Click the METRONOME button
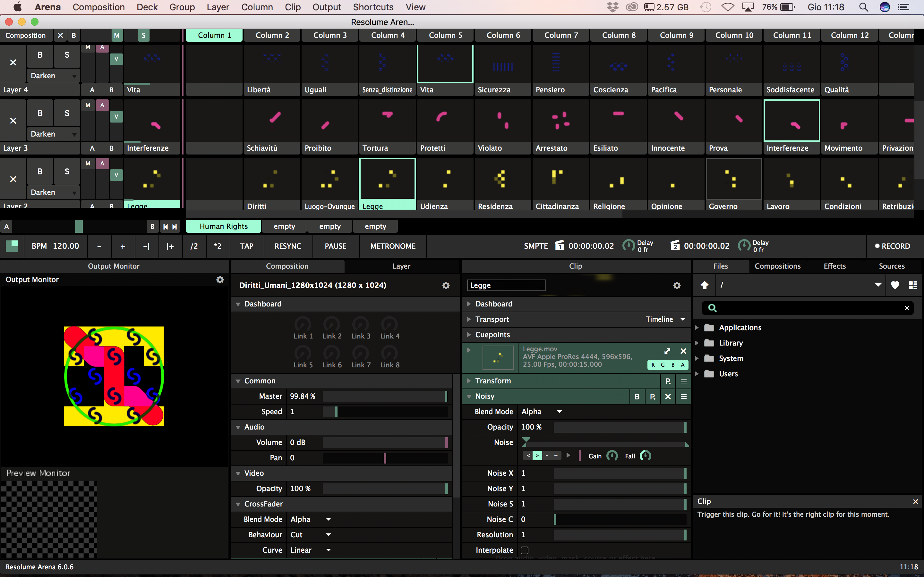Viewport: 924px width, 577px height. click(392, 246)
